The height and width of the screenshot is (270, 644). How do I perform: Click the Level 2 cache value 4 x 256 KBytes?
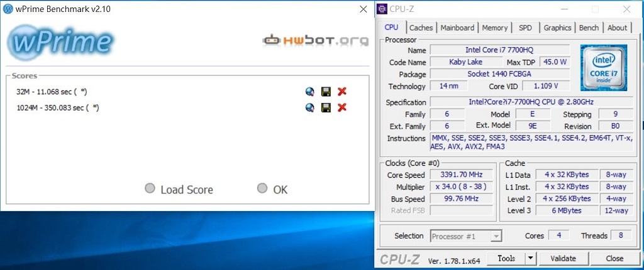click(x=567, y=198)
